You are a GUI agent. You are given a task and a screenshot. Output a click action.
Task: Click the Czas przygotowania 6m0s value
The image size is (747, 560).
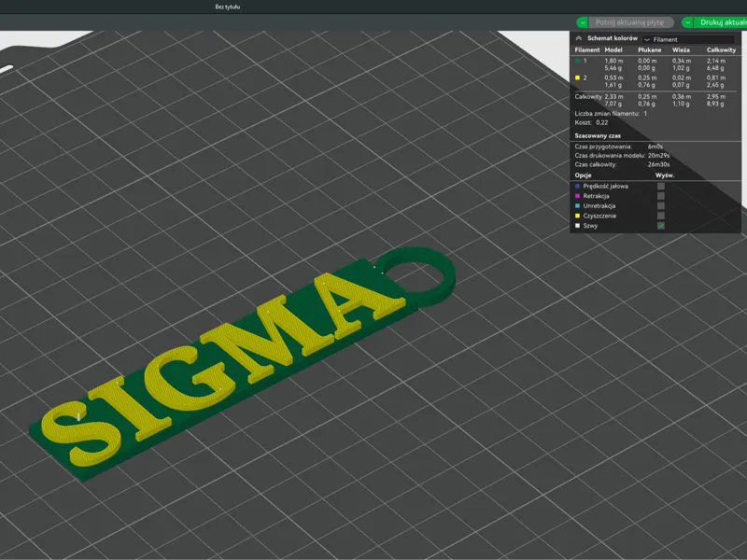pos(655,147)
